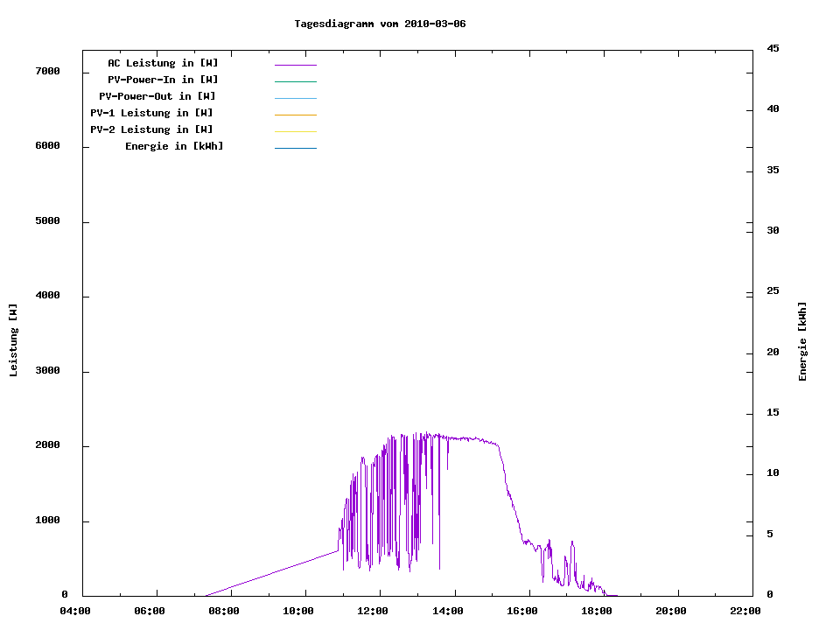Select the AC Leistung legend label

pyautogui.click(x=163, y=63)
